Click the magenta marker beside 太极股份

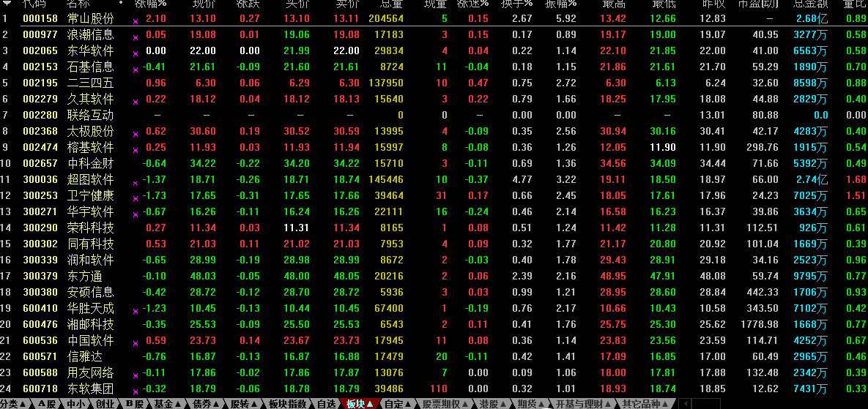point(136,135)
